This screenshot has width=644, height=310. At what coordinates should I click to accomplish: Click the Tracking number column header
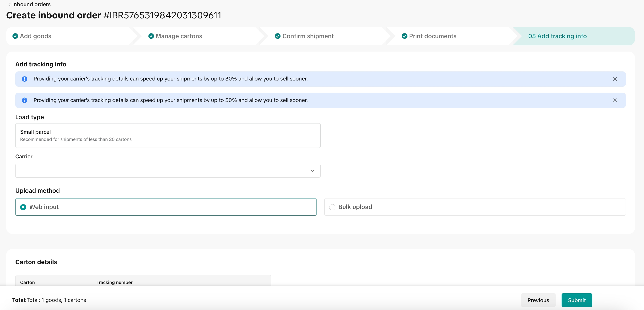114,282
